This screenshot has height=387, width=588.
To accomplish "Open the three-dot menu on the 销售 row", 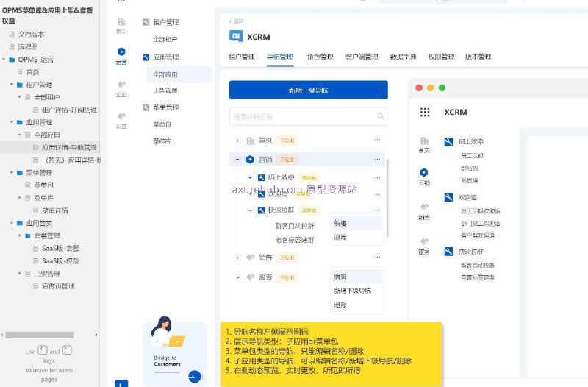I will click(377, 257).
